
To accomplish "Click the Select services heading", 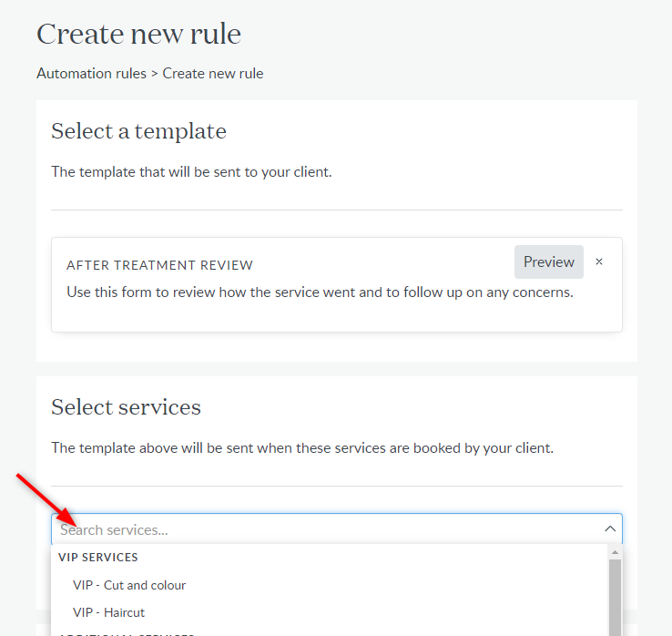I will [126, 407].
